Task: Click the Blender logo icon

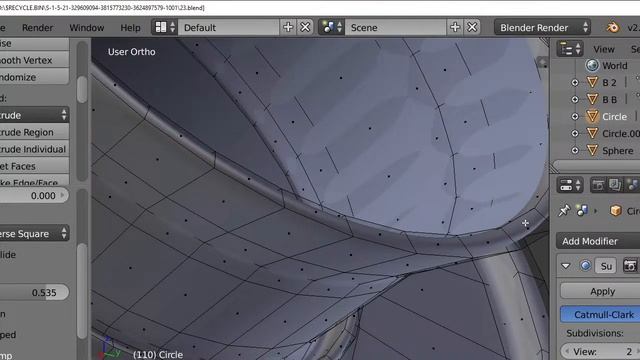Action: click(612, 27)
